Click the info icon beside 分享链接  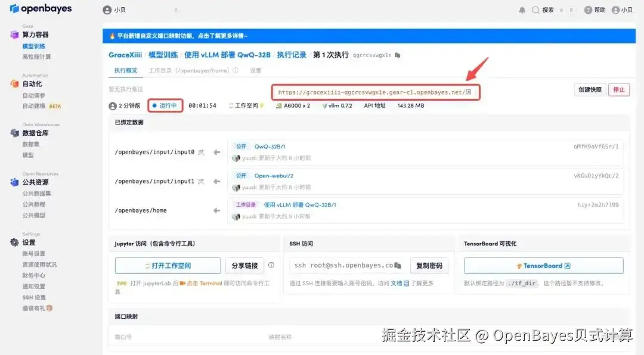click(271, 265)
